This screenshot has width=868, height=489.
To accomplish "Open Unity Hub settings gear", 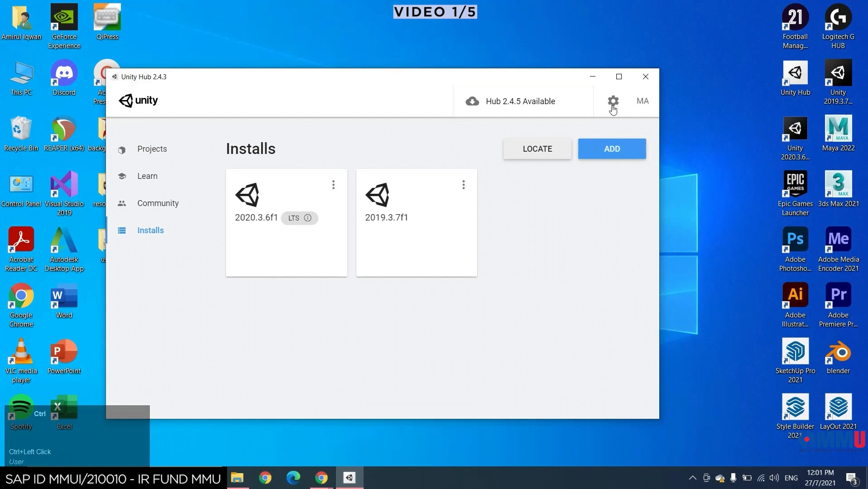I will coord(613,101).
